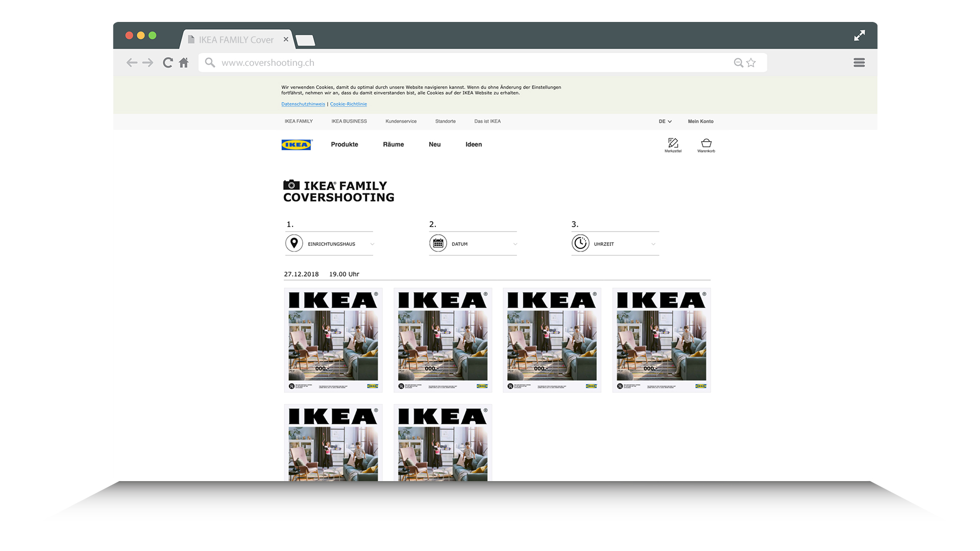Viewport: 980px width, 551px height.
Task: Click the star bookmark icon
Action: coord(751,62)
